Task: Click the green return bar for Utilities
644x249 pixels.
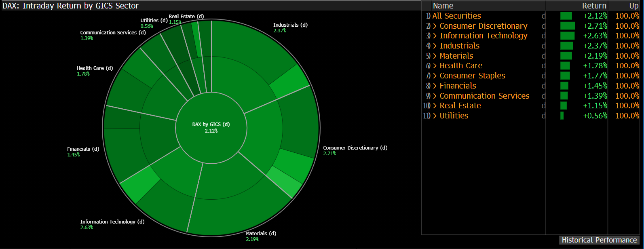Action: (x=562, y=116)
